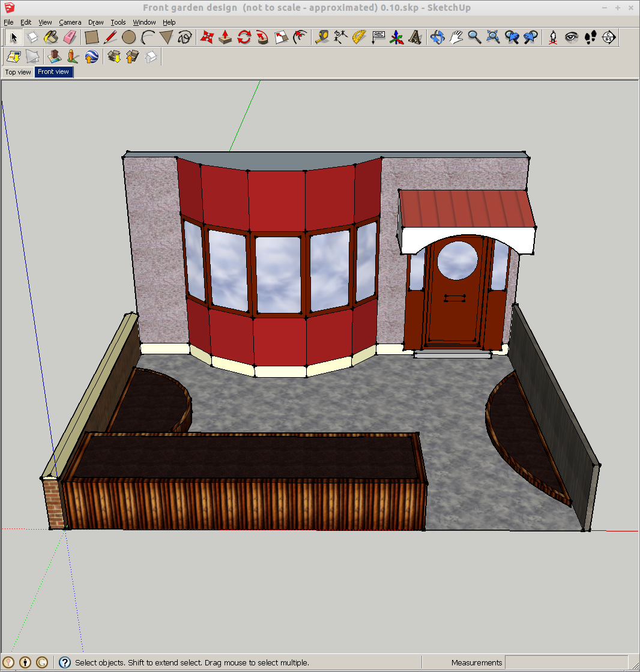
Task: Click the credits person status icon
Action: click(x=25, y=662)
